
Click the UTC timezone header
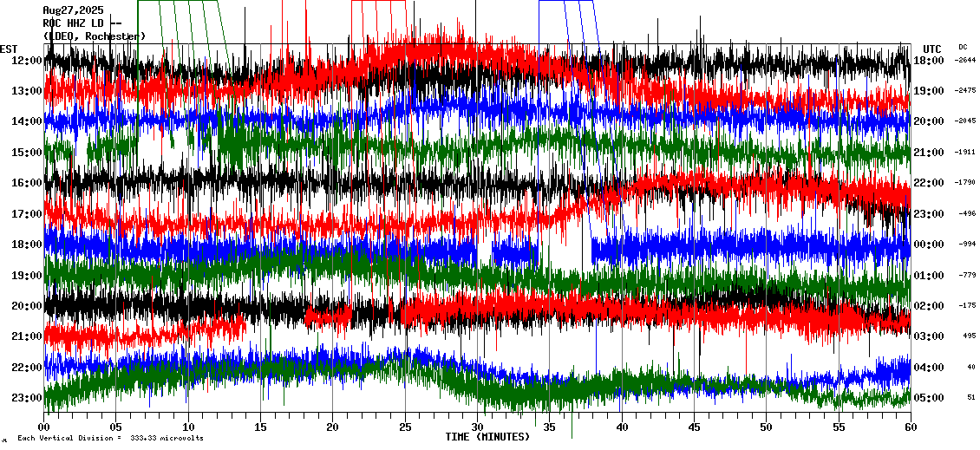pyautogui.click(x=932, y=49)
